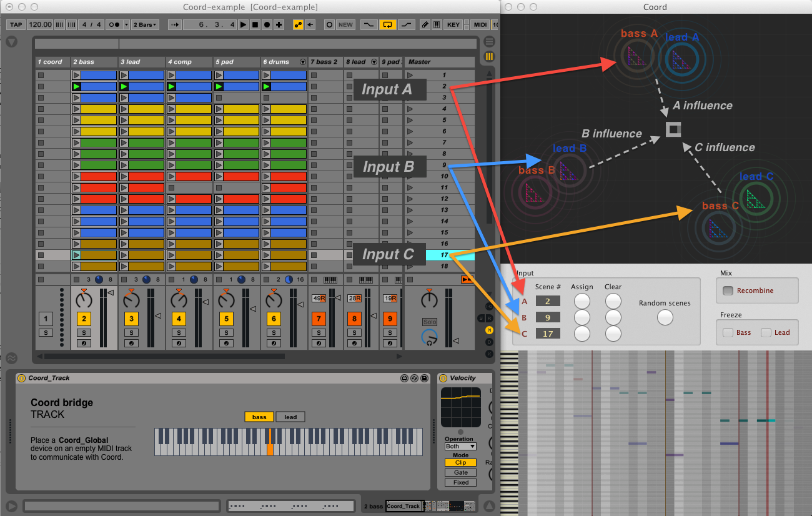Click the back to arrangement arrow icon
Image resolution: width=812 pixels, height=516 pixels.
pyautogui.click(x=310, y=24)
